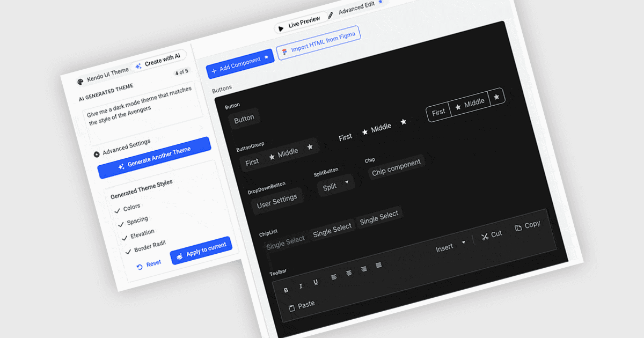
Task: Click the star-only button in outlined button group
Action: coord(497,97)
